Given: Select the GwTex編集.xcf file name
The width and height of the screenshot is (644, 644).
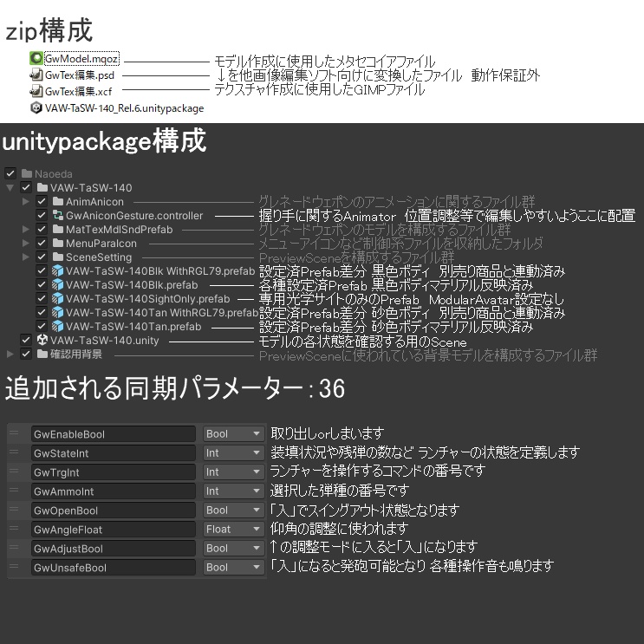Looking at the screenshot, I should click(x=78, y=91).
